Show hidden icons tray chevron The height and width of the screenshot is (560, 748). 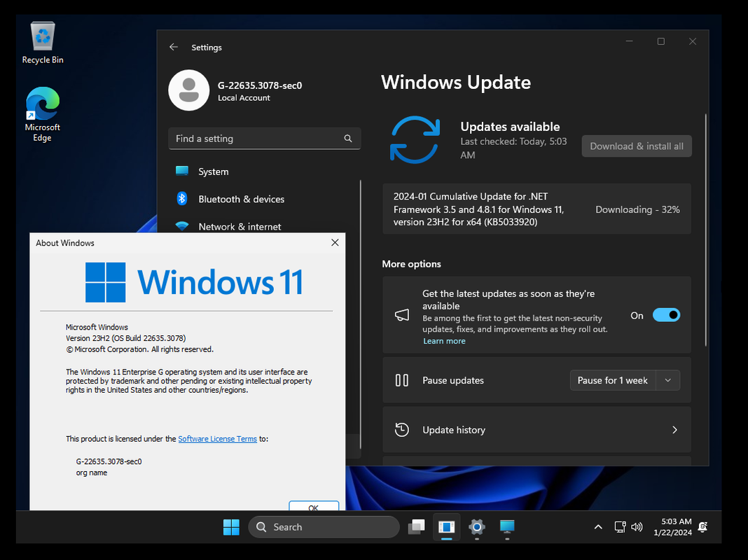click(x=598, y=527)
